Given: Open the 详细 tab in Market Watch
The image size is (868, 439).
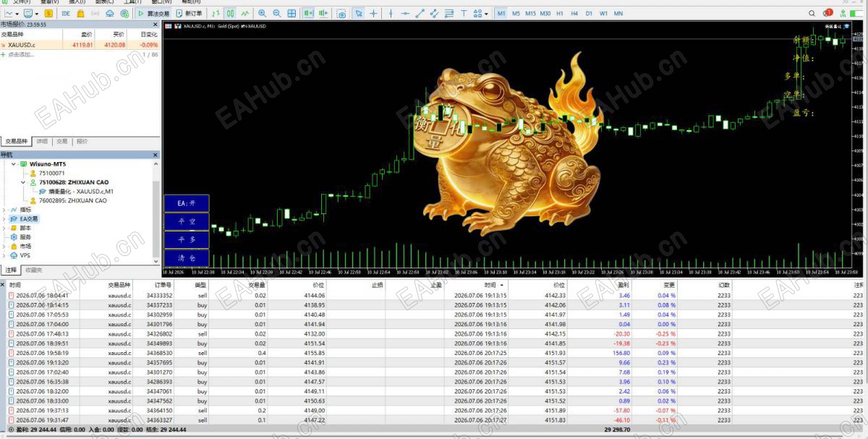Looking at the screenshot, I should (43, 142).
